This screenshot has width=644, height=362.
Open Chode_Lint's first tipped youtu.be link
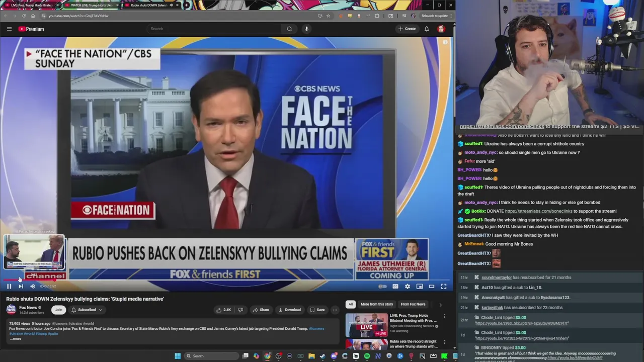(522, 323)
